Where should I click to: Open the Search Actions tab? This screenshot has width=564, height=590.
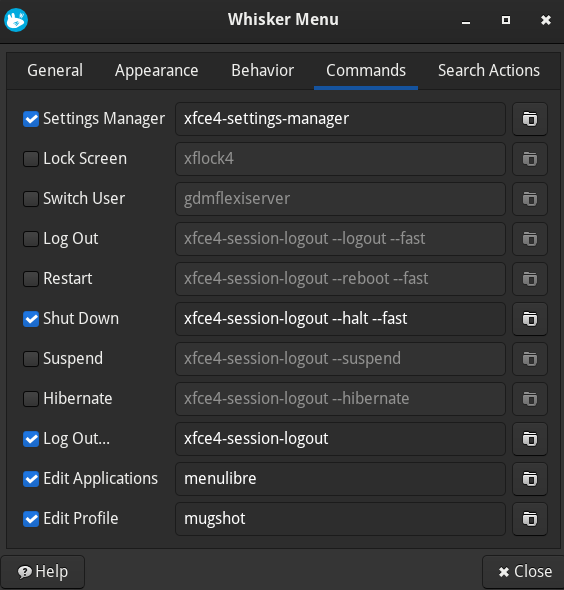(489, 71)
